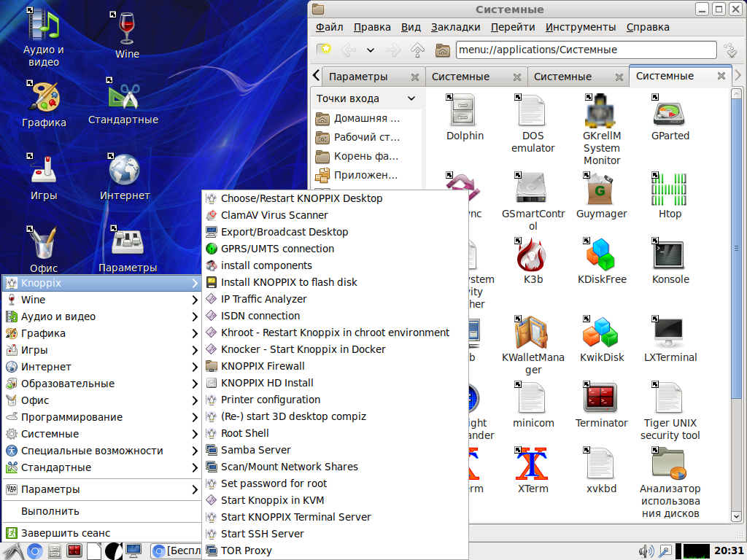The image size is (747, 560).
Task: Open the Dolphin file manager icon
Action: point(465,111)
